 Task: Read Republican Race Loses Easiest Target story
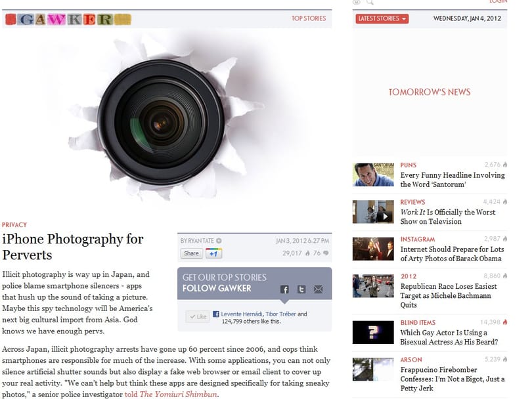[449, 295]
